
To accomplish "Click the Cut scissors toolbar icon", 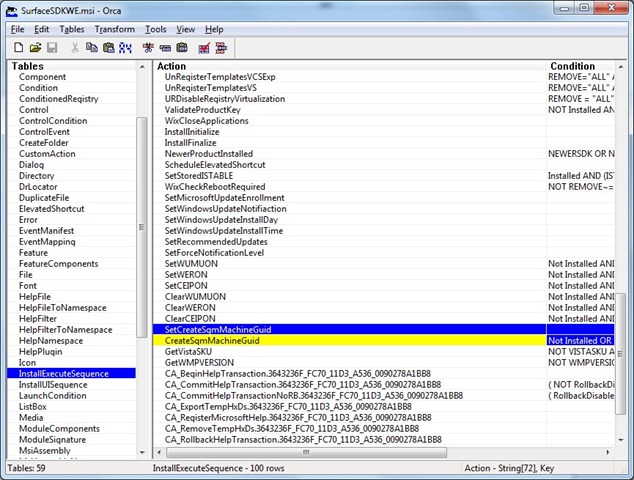I will point(75,48).
